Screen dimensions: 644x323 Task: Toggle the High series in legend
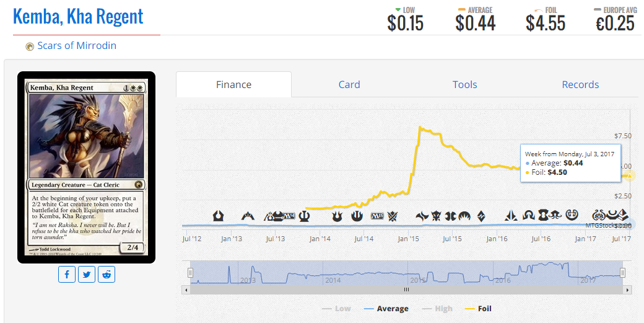pyautogui.click(x=437, y=309)
